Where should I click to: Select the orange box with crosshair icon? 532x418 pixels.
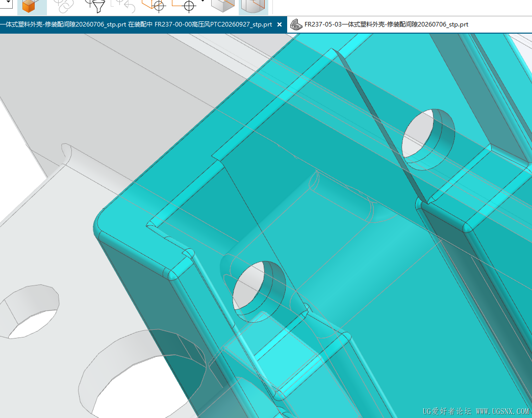[x=154, y=6]
